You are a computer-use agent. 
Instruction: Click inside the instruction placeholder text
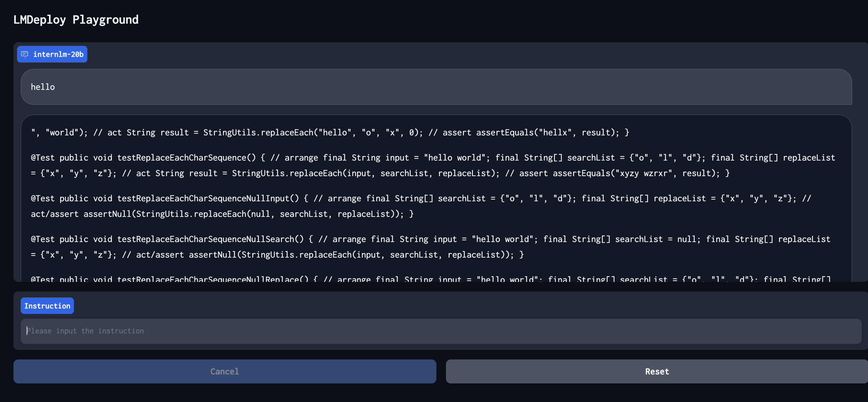tap(85, 331)
